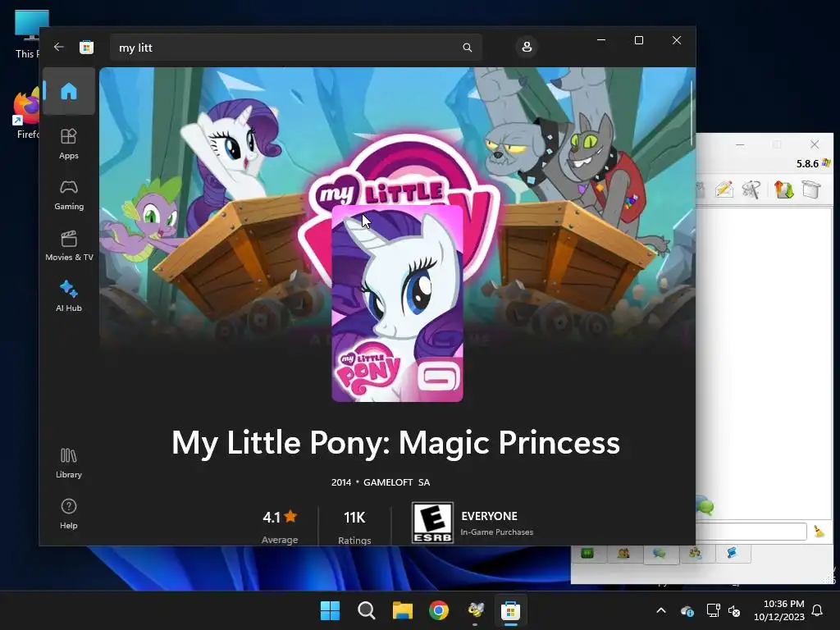
Task: Click the Microsoft Store logo icon
Action: 86,47
